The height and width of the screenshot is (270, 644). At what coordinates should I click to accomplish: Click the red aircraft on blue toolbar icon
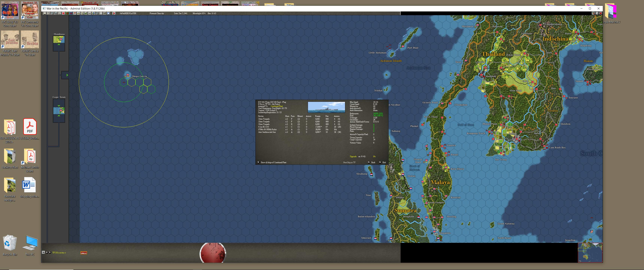71,13
